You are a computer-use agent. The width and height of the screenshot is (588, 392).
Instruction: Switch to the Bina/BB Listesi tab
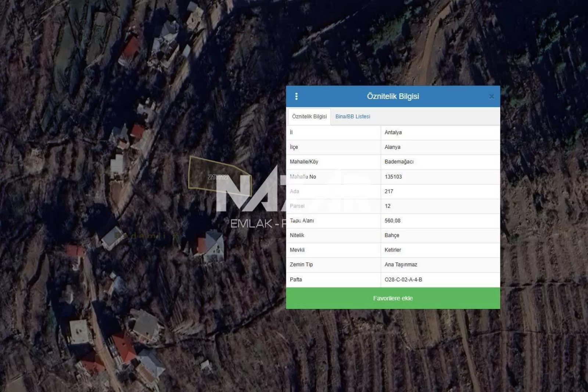(352, 117)
